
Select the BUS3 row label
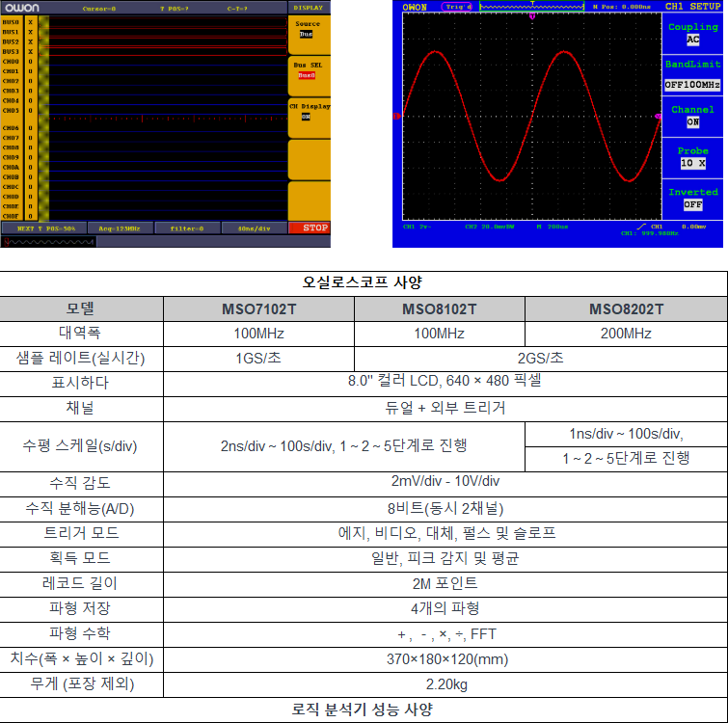tap(11, 51)
